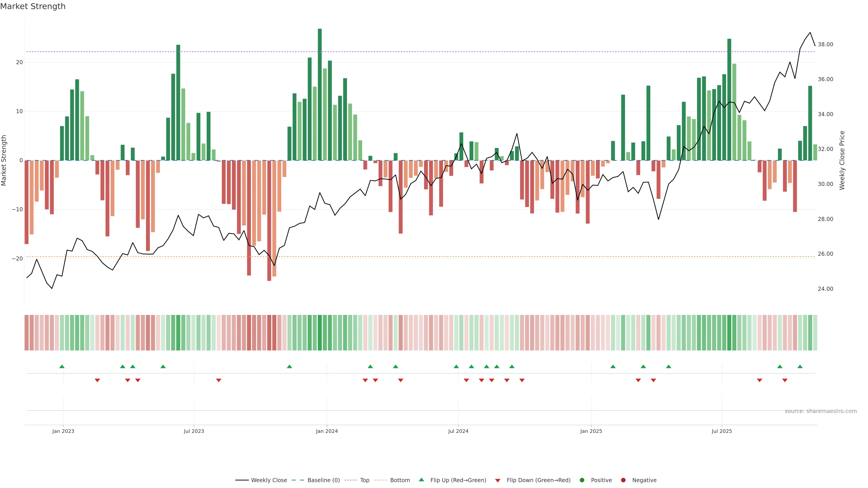This screenshot has height=488, width=868.
Task: Click the darkest green heatmap cell near Jan 2024
Action: point(320,333)
